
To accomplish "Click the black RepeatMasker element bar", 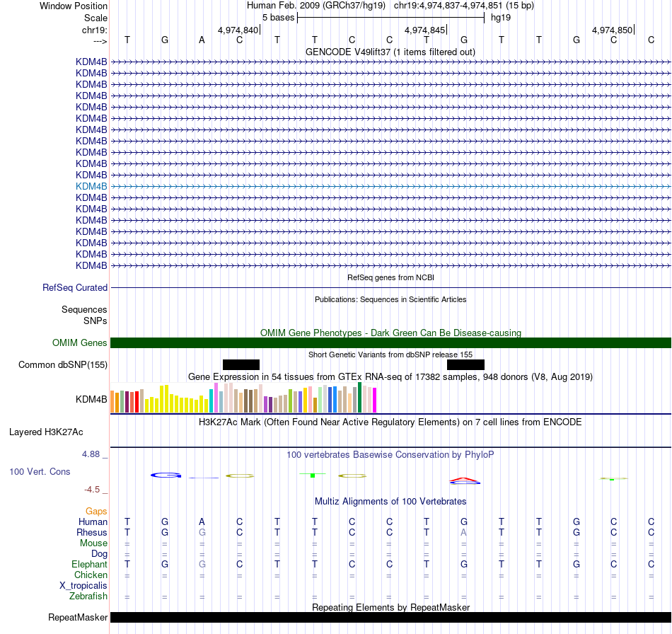I will click(390, 617).
